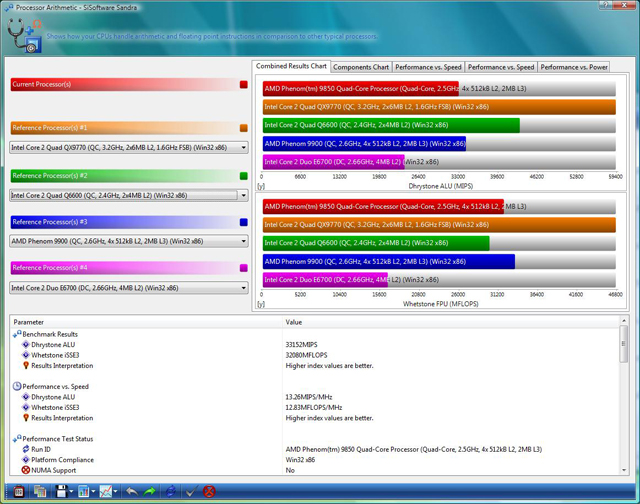640x504 pixels.
Task: Click the red Current Processor color swatch
Action: coord(243,85)
